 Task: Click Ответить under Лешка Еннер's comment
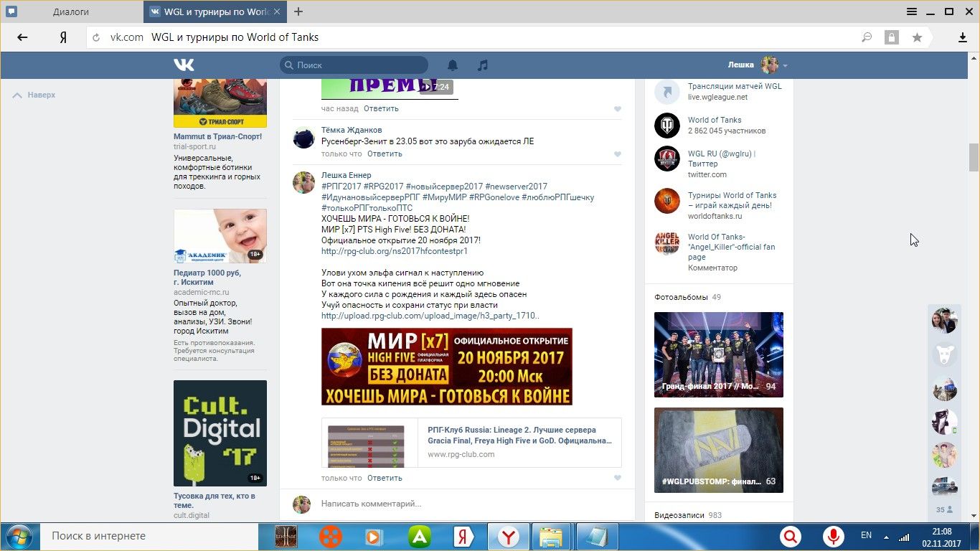coord(385,478)
